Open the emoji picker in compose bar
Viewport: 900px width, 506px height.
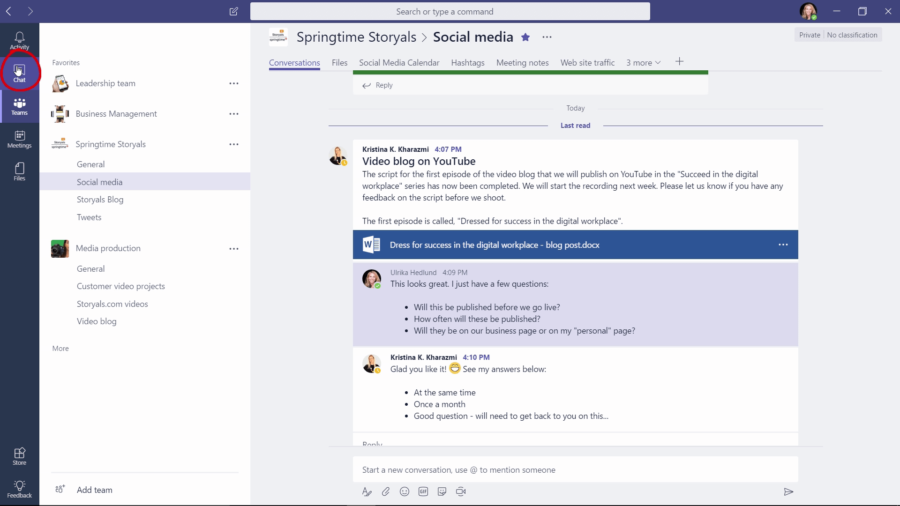(404, 491)
